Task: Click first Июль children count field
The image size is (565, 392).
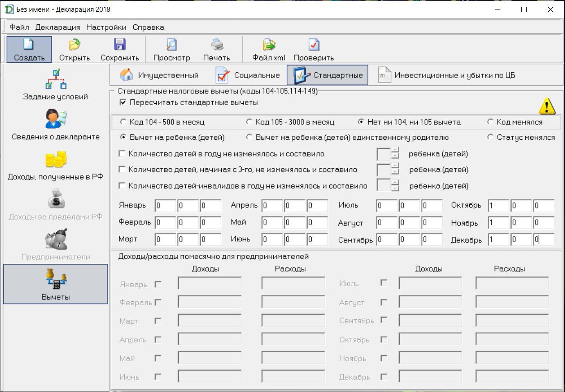Action: (x=387, y=206)
